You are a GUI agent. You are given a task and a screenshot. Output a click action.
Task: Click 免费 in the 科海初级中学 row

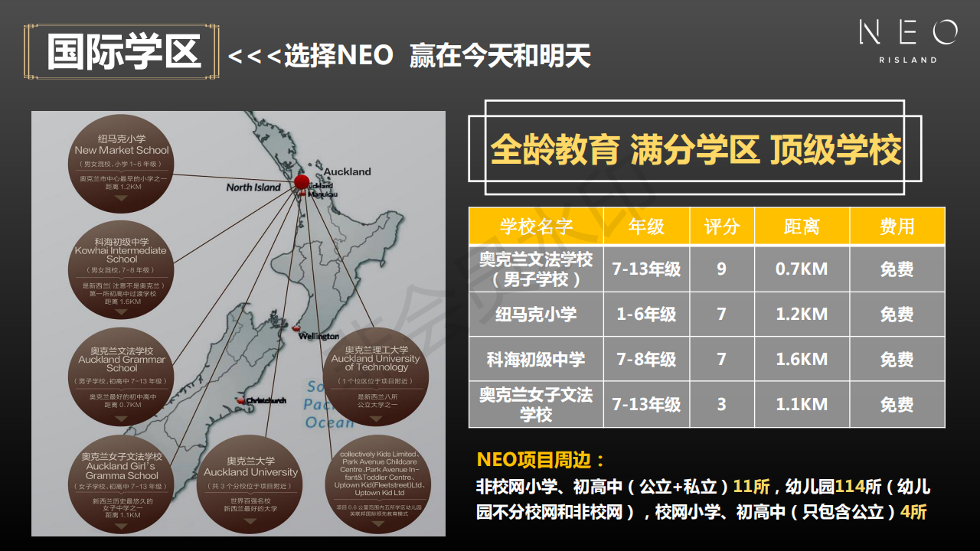(897, 360)
